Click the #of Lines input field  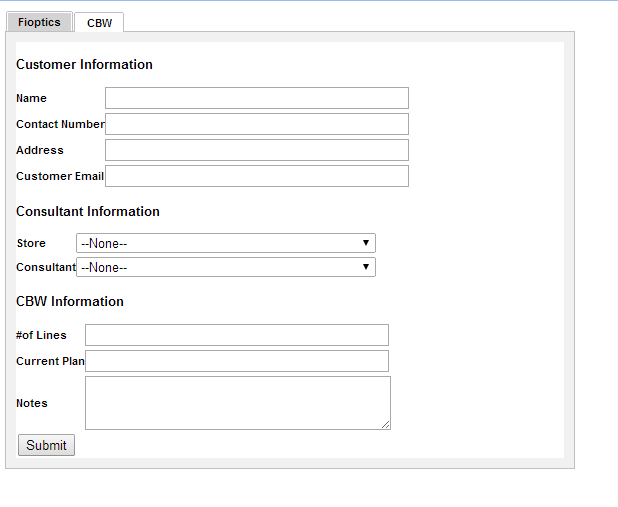coord(236,335)
